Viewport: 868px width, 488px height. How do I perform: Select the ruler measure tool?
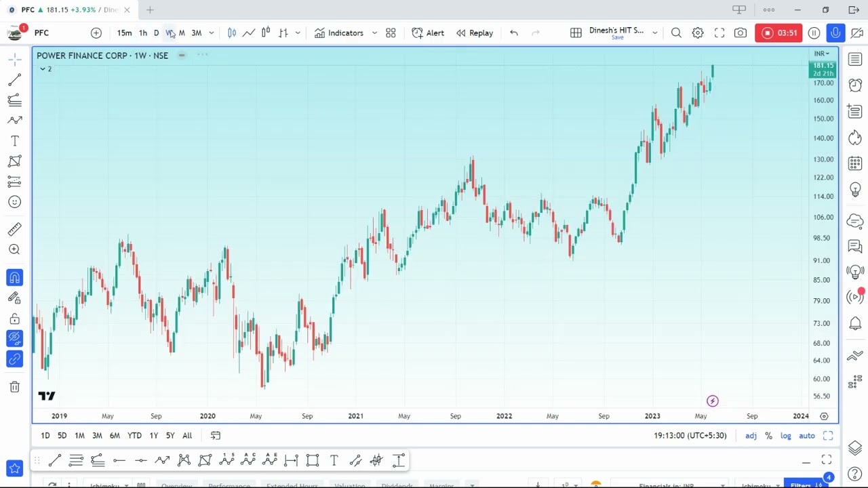coord(14,229)
